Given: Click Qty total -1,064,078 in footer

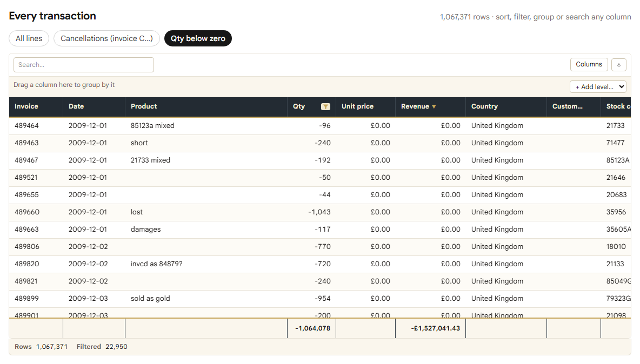Looking at the screenshot, I should tap(312, 328).
